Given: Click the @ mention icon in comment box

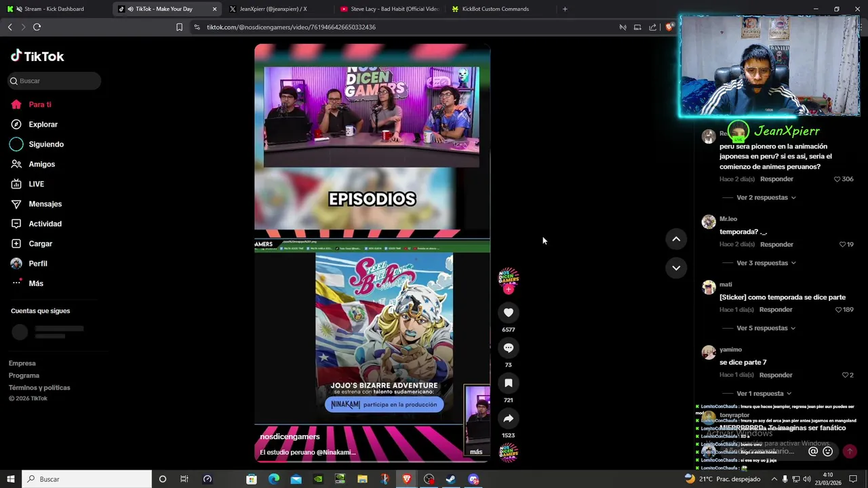Looking at the screenshot, I should [813, 451].
